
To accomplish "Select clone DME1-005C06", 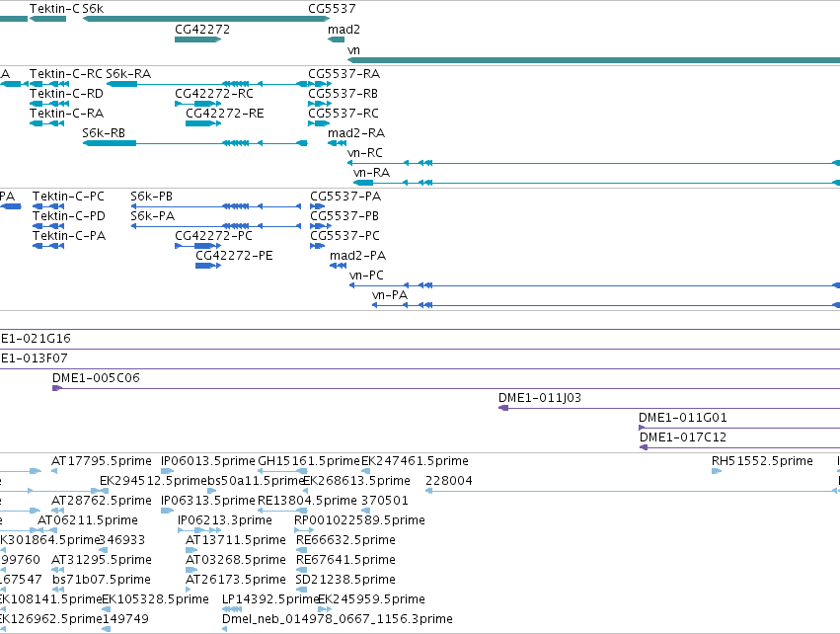I will click(446, 388).
